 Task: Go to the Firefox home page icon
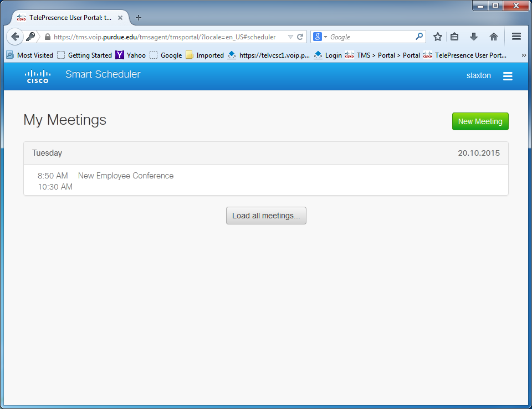click(x=493, y=37)
